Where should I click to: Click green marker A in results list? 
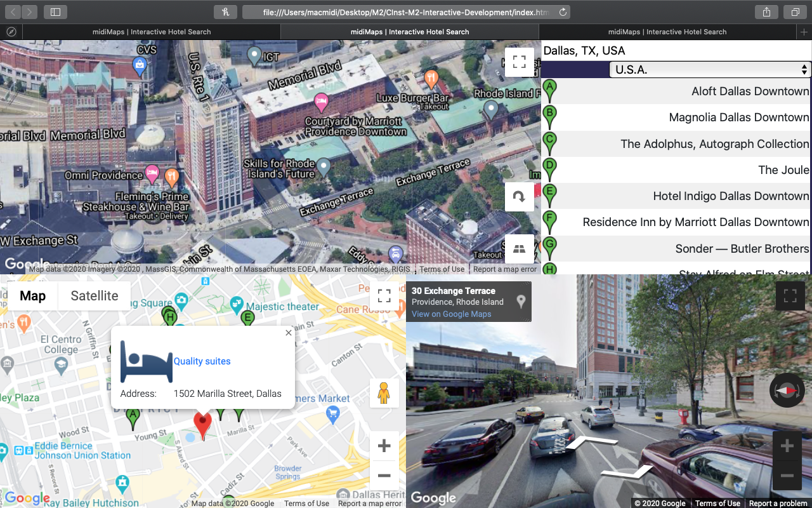click(550, 90)
